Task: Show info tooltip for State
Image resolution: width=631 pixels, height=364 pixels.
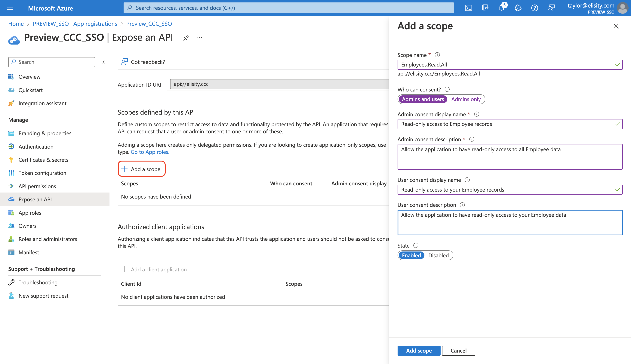Action: (x=416, y=245)
